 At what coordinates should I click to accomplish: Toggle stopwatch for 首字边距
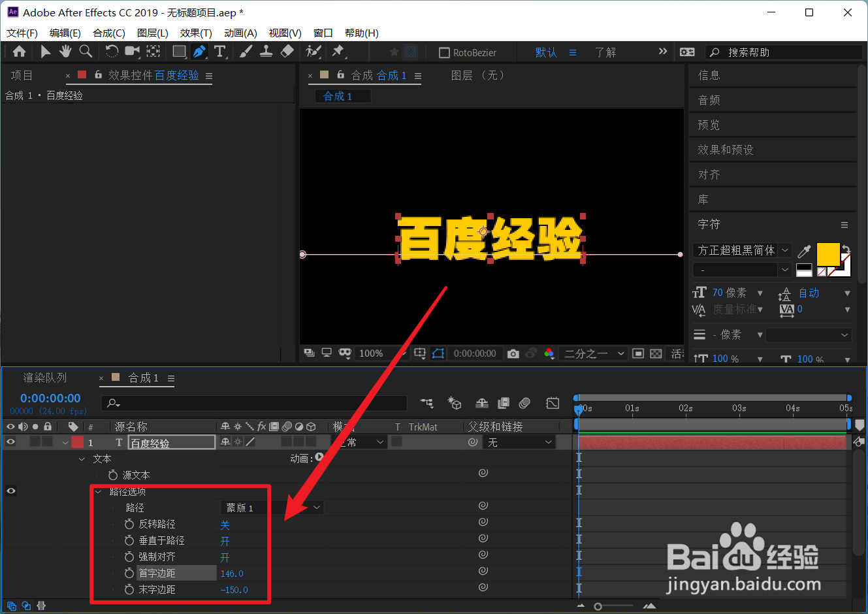click(129, 573)
